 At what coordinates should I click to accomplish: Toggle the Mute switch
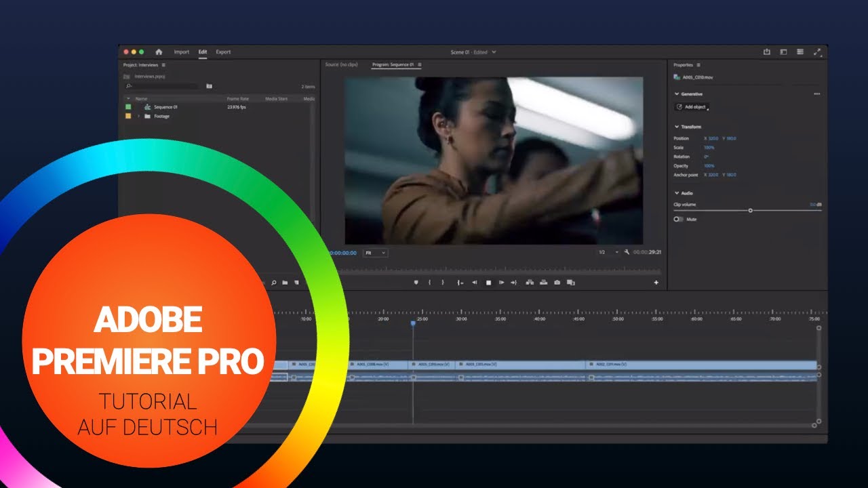click(x=678, y=220)
